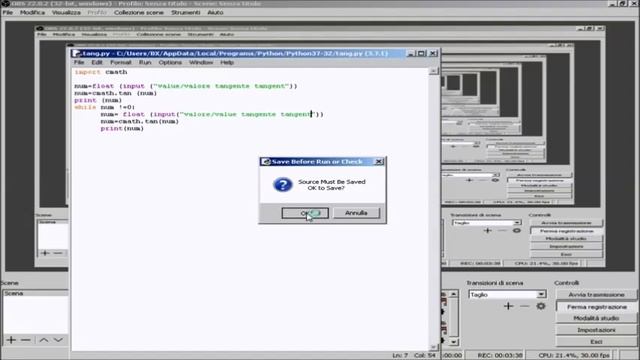Open OBS File menu in top bar

coord(8,13)
